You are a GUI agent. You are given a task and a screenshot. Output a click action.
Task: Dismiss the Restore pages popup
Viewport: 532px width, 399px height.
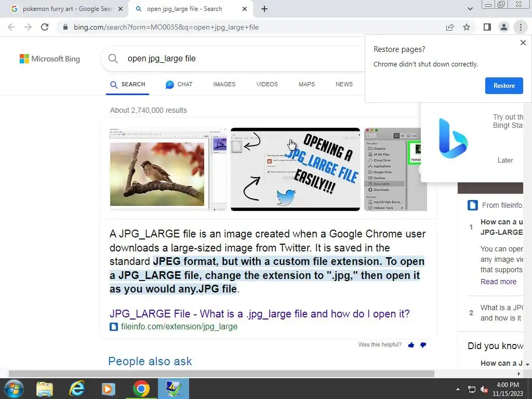click(x=523, y=43)
